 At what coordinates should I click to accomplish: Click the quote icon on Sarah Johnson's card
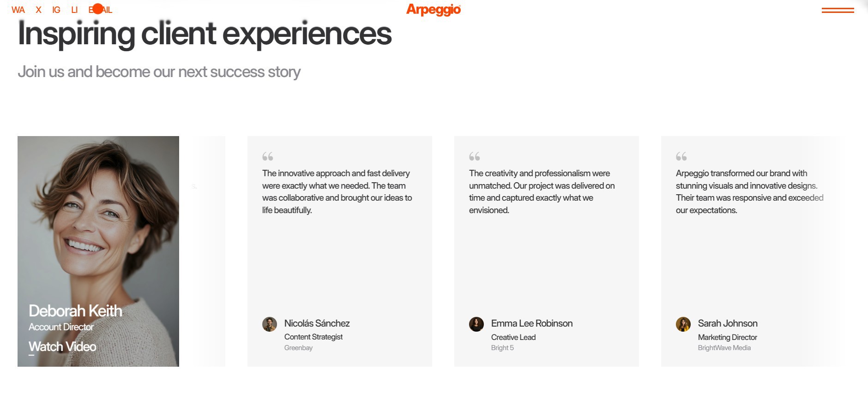(681, 156)
